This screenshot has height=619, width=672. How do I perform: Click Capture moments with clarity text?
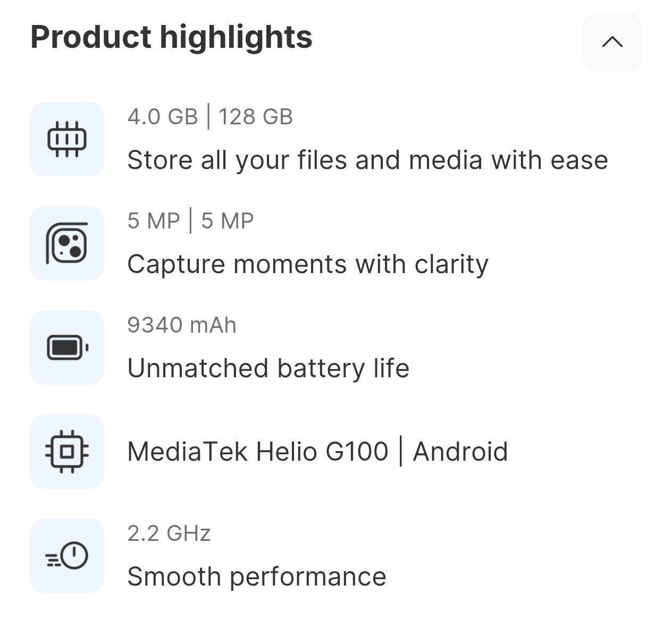[x=308, y=264]
